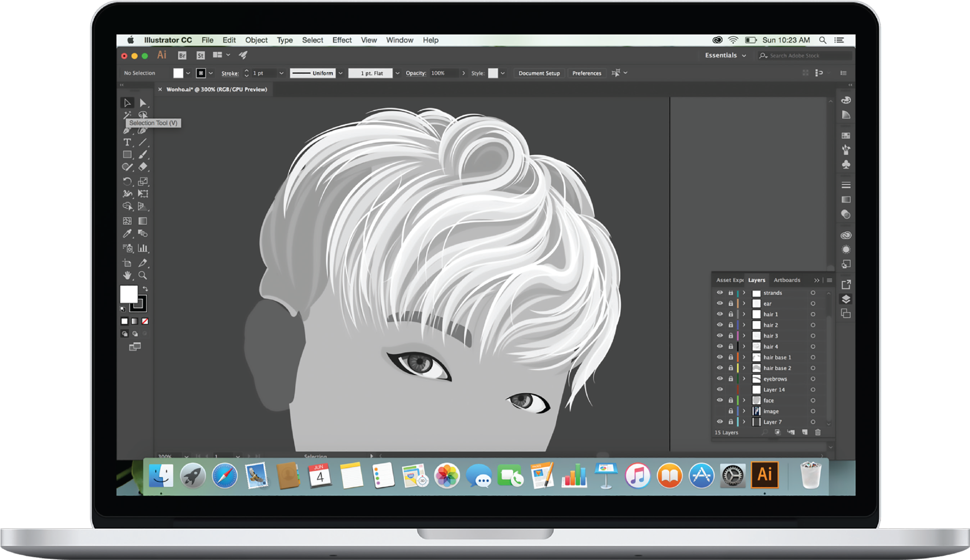Expand the eyebrows layer

(x=744, y=379)
